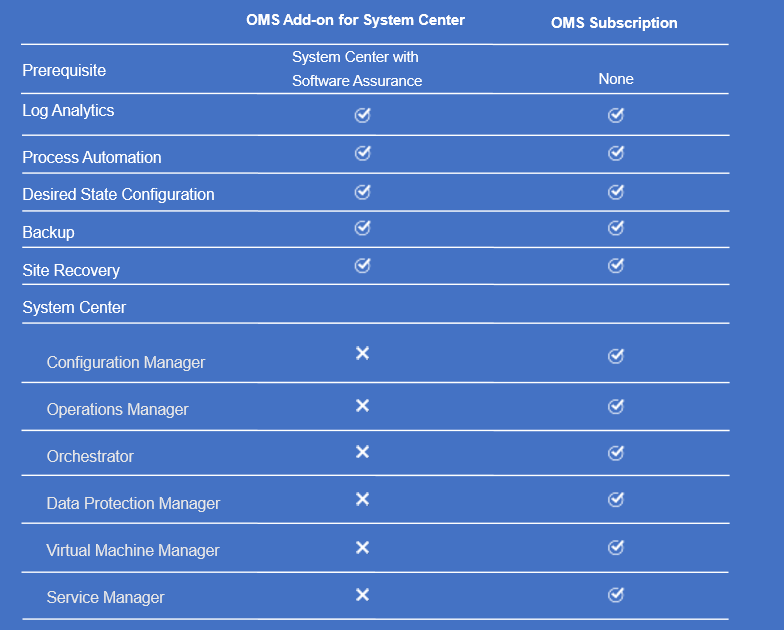This screenshot has height=630, width=784.
Task: Click Orchestrator X mark under OMS Add-on
Action: [x=362, y=452]
